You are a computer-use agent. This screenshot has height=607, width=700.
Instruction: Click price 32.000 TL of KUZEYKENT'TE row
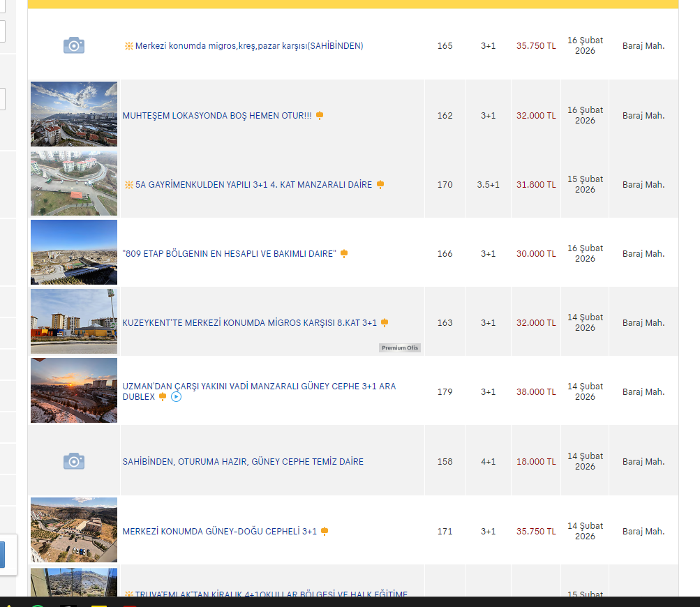536,323
